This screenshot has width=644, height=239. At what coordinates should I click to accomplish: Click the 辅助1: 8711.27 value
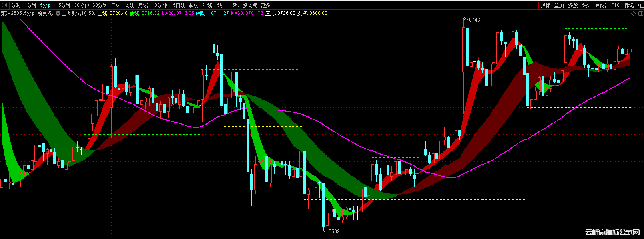(x=212, y=13)
